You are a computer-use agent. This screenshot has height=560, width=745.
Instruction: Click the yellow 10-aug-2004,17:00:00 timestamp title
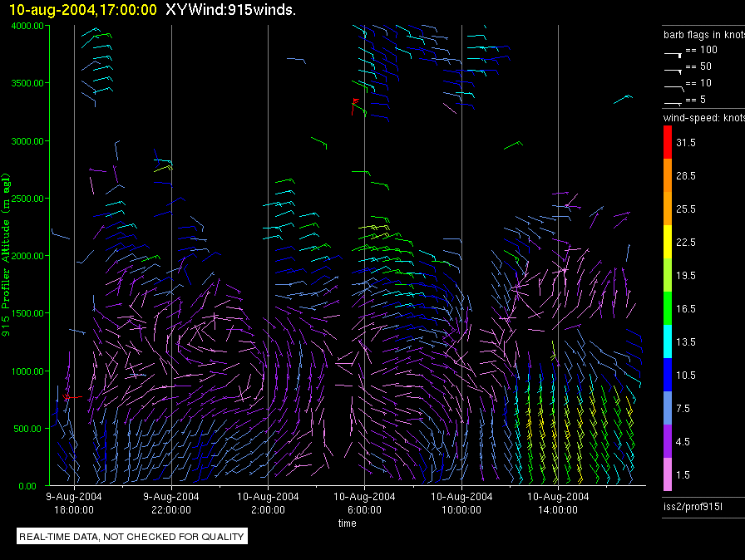click(x=82, y=10)
